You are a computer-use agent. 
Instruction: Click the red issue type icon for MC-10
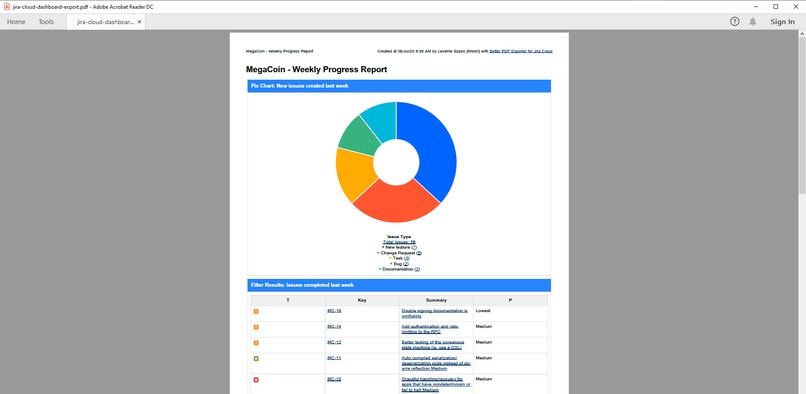(256, 380)
